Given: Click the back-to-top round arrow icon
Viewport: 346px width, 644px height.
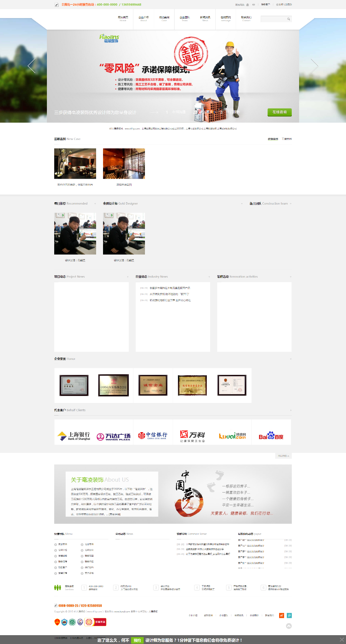Looking at the screenshot, I should [x=289, y=626].
